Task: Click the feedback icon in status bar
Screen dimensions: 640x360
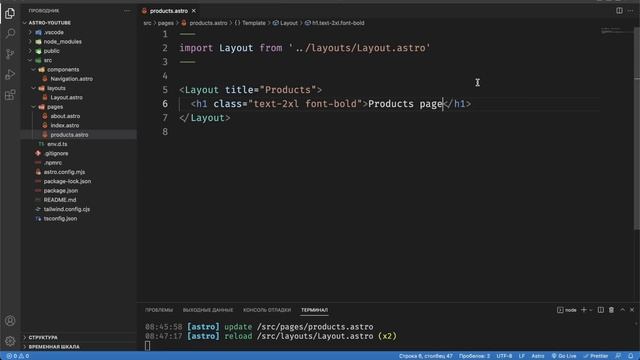Action: 618,356
